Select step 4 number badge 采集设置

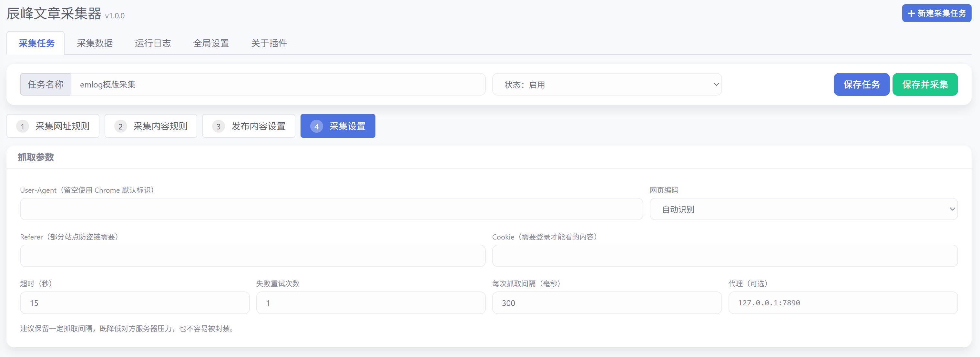317,126
